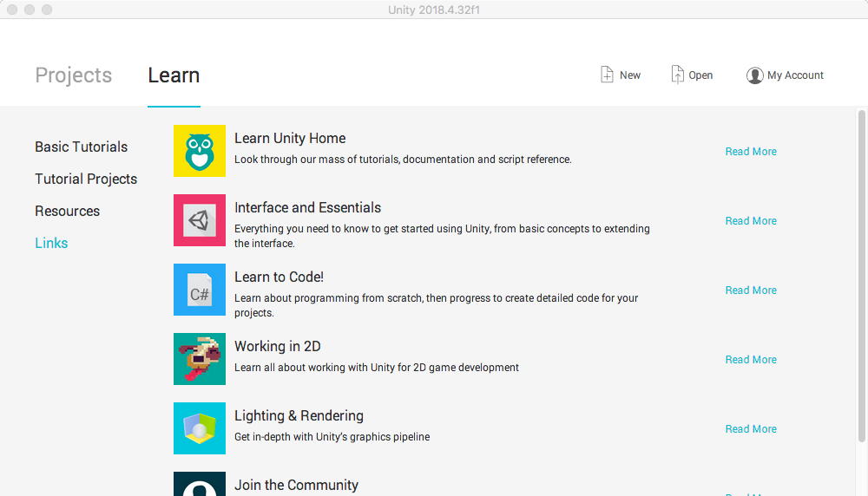This screenshot has height=496, width=868.
Task: Click the vertical scrollbar thumb
Action: 861,277
